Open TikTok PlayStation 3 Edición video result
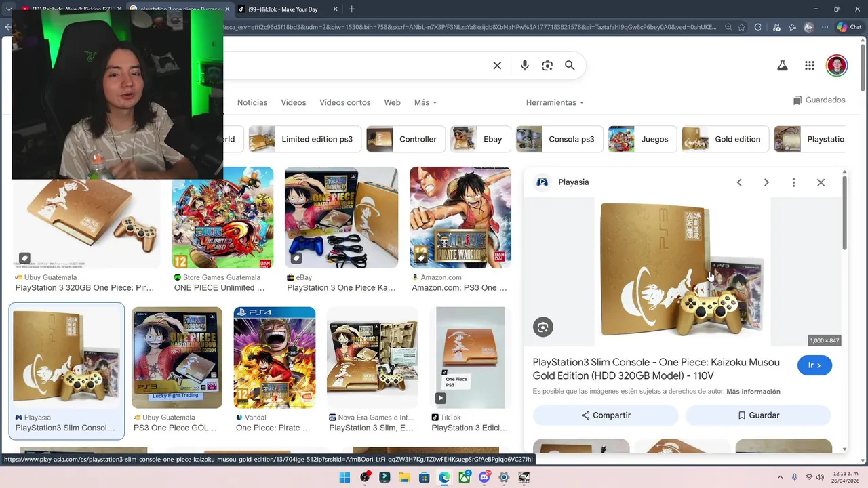The image size is (868, 488). pos(470,358)
